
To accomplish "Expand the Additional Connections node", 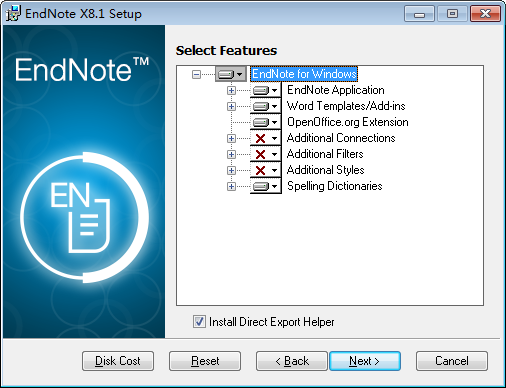I will pyautogui.click(x=231, y=138).
